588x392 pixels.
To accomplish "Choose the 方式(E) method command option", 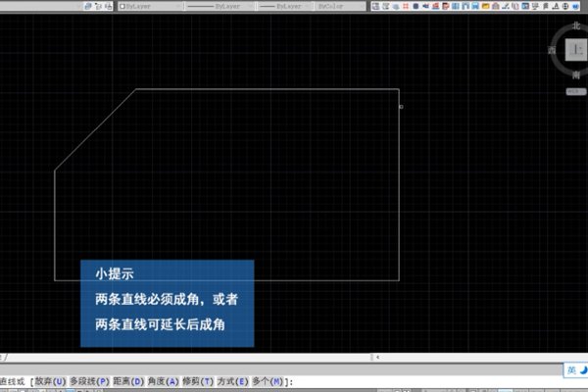I will (232, 381).
